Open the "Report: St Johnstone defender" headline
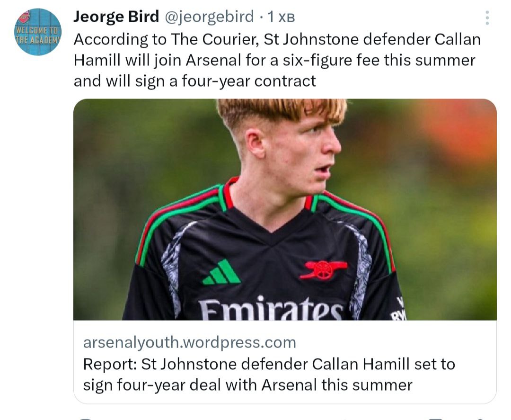Image resolution: width=511 pixels, height=420 pixels. (195, 364)
